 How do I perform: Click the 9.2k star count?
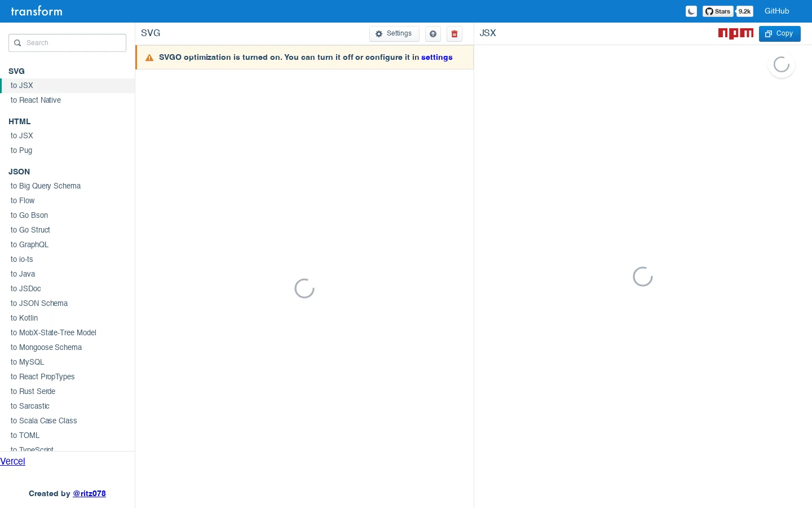click(x=744, y=11)
